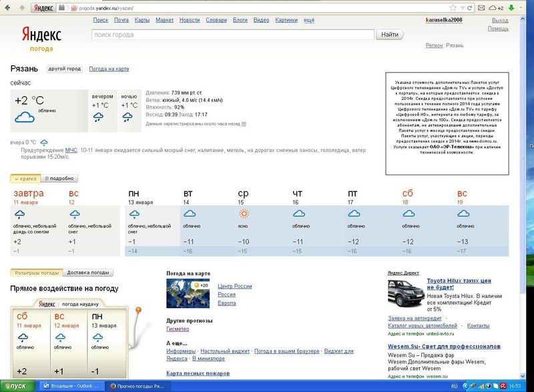
Task: Open the address bar history dropdown arrow
Action: click(x=461, y=8)
